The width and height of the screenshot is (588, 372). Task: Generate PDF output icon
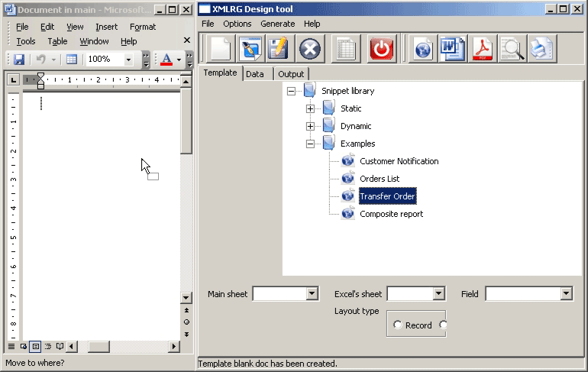coord(483,49)
